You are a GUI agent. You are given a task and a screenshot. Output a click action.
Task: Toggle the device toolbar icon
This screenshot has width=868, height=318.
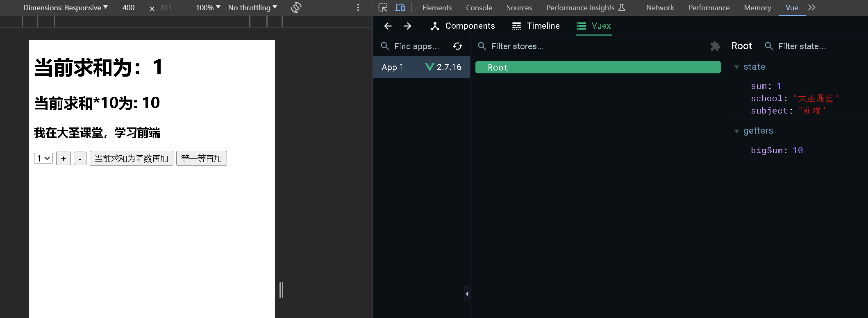[x=400, y=7]
